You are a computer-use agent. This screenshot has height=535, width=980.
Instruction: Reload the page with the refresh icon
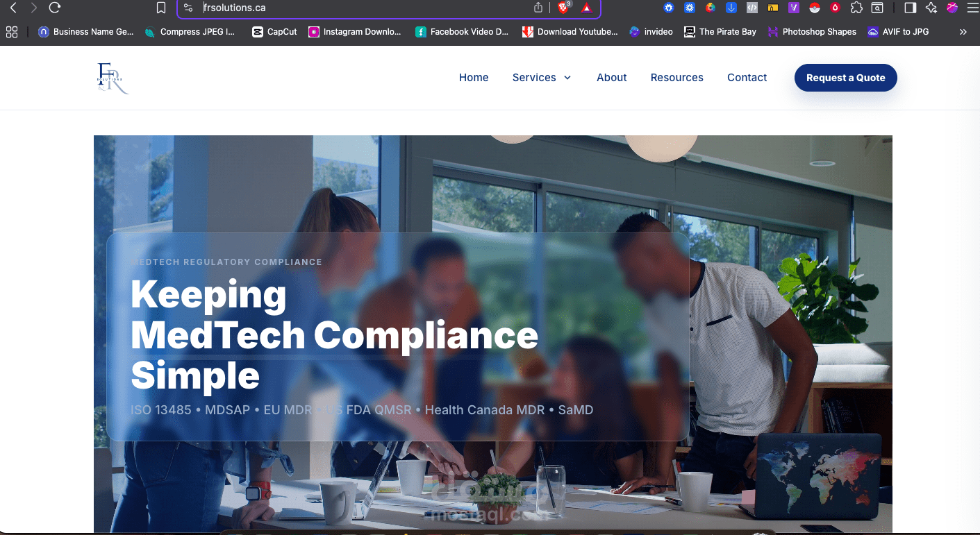click(55, 8)
